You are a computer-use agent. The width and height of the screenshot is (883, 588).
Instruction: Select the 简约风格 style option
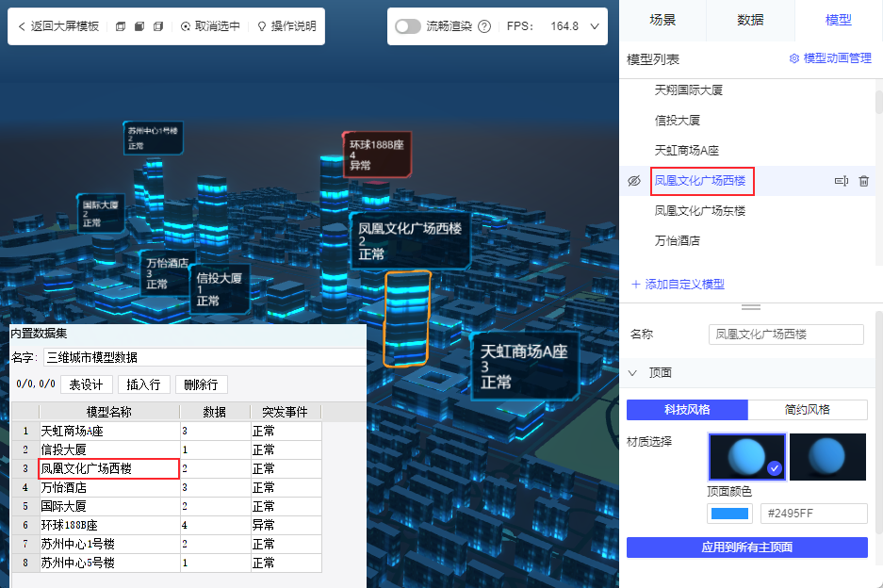click(x=808, y=410)
